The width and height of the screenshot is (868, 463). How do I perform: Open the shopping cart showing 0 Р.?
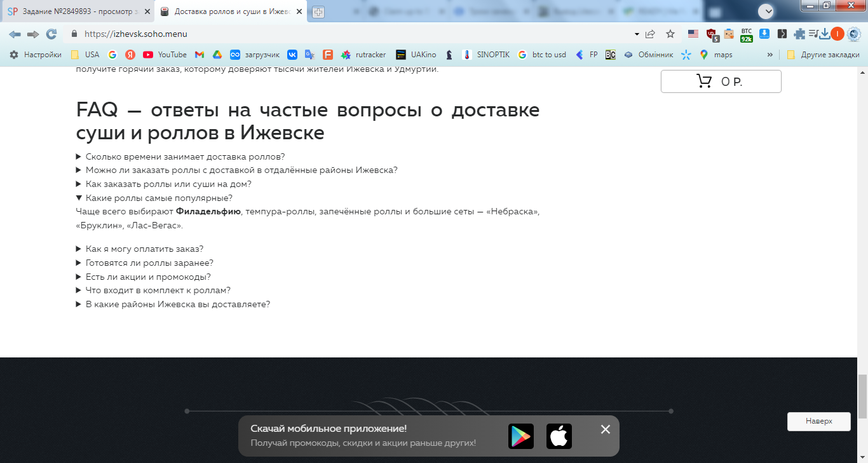coord(721,81)
